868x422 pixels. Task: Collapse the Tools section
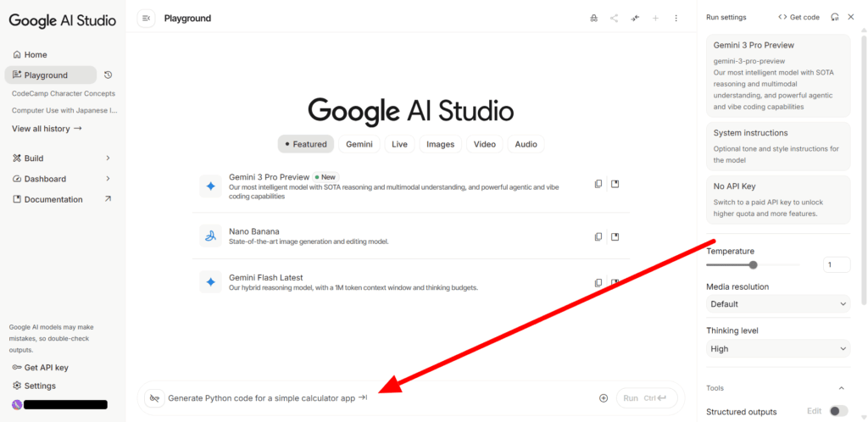841,388
